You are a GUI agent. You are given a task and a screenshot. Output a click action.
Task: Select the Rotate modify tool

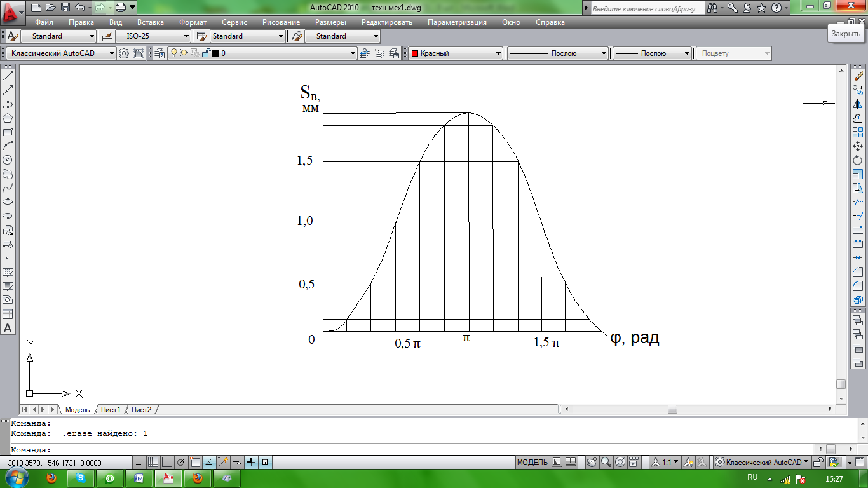(x=858, y=160)
